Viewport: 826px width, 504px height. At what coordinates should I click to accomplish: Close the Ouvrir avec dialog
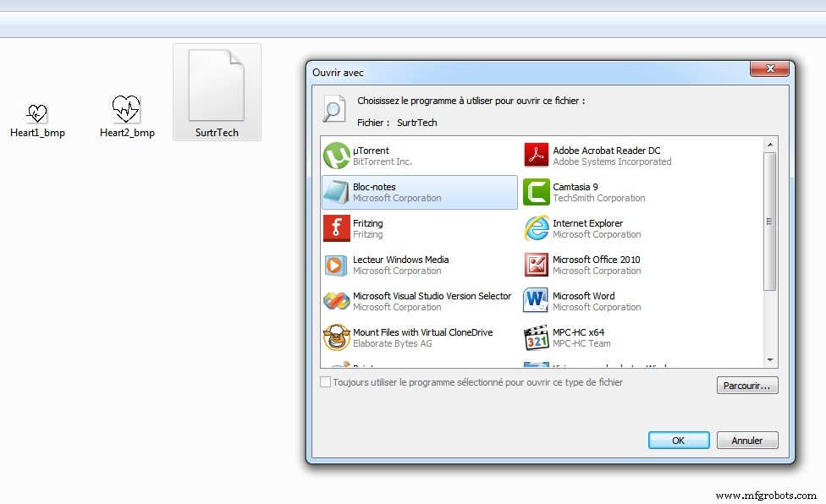coord(769,70)
